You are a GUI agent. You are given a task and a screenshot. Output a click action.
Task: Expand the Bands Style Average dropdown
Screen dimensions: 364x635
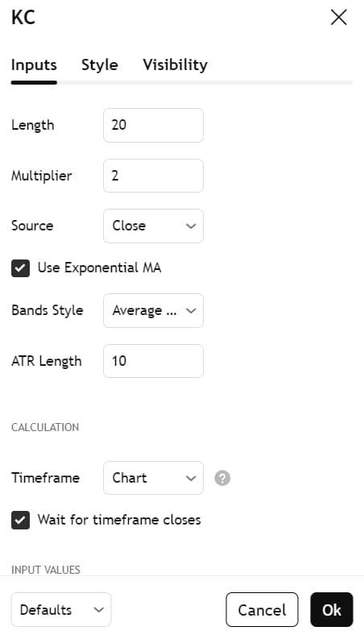[153, 310]
